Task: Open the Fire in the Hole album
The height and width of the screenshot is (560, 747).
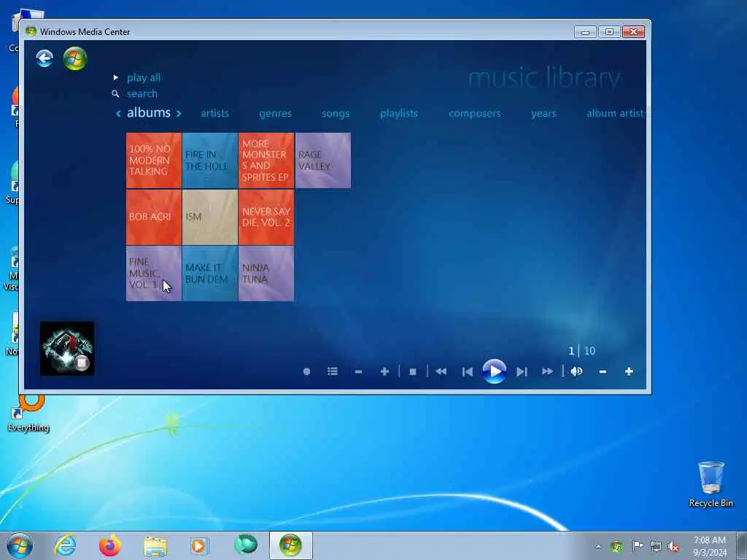Action: (x=209, y=160)
